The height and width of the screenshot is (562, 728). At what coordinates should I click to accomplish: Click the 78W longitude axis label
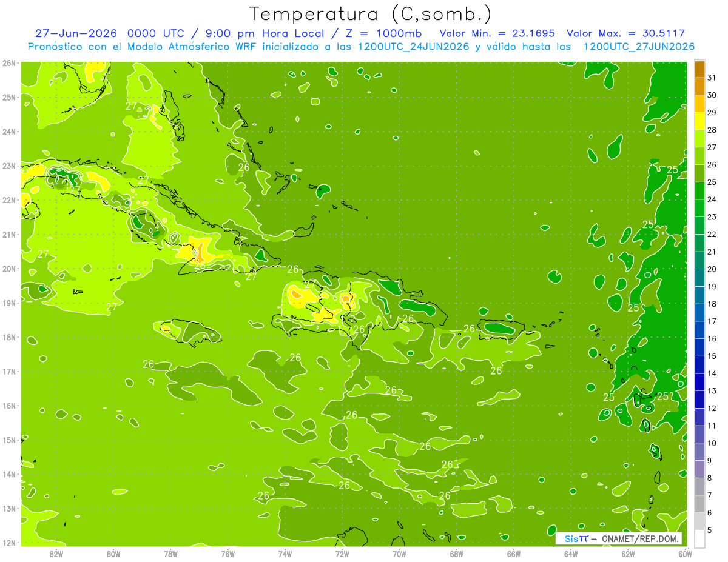coord(170,554)
